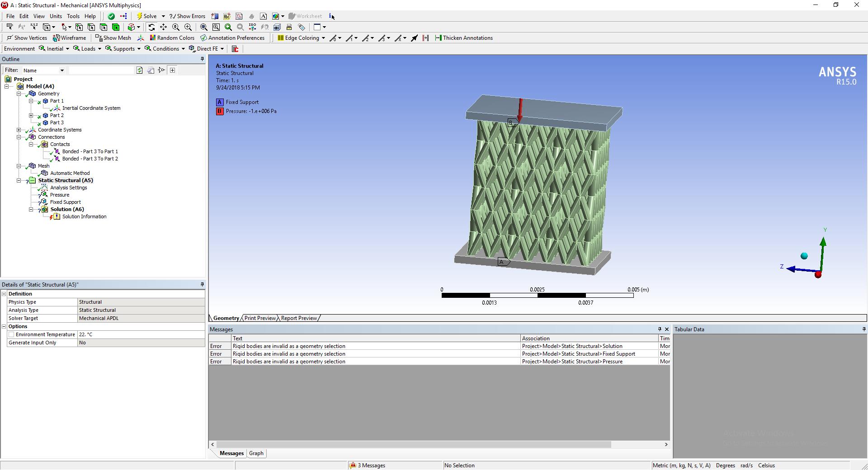The image size is (868, 470).
Task: Open the File menu
Action: click(10, 16)
